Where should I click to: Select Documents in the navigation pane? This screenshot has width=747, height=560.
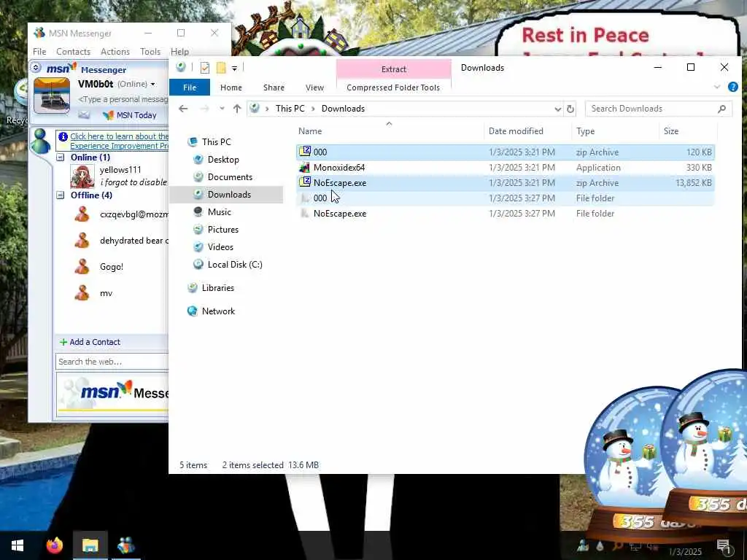pyautogui.click(x=230, y=177)
